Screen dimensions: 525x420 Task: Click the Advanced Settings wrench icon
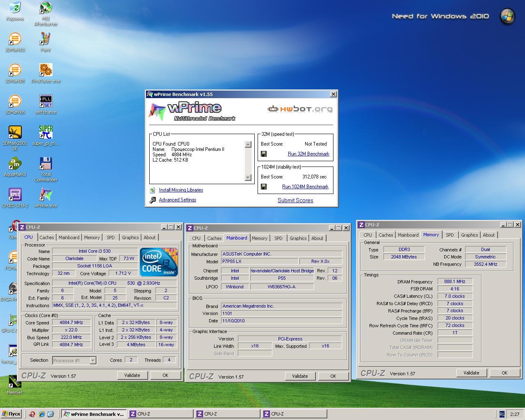pos(153,200)
